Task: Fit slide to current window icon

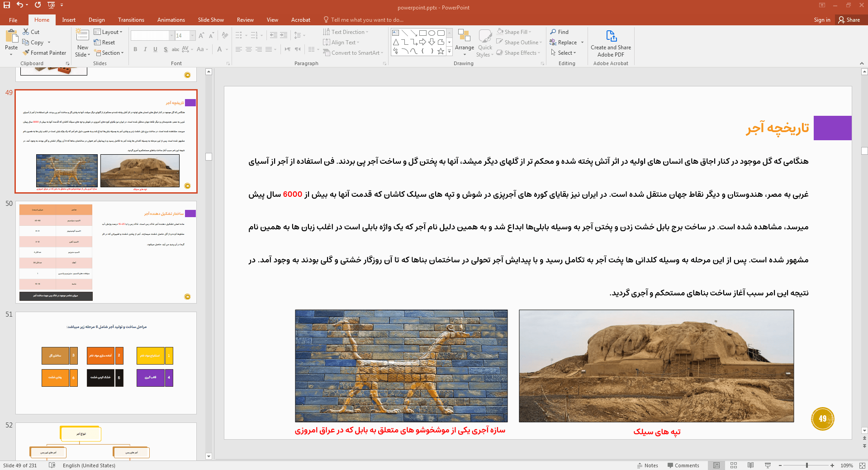Action: point(862,465)
